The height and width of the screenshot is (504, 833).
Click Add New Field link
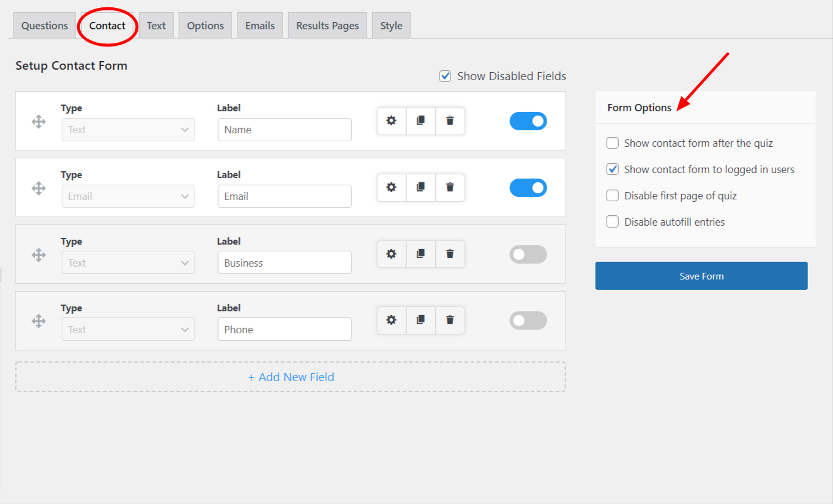click(291, 377)
